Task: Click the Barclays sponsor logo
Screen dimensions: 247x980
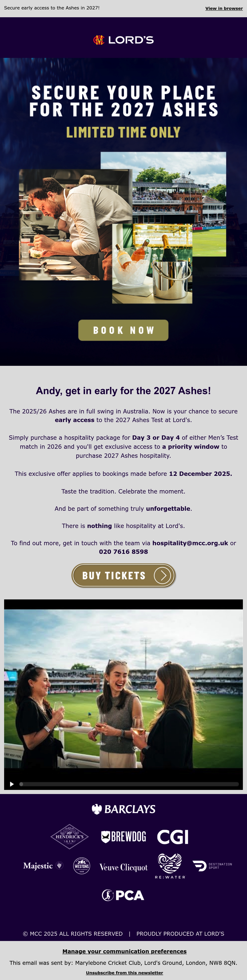Action: (x=123, y=809)
